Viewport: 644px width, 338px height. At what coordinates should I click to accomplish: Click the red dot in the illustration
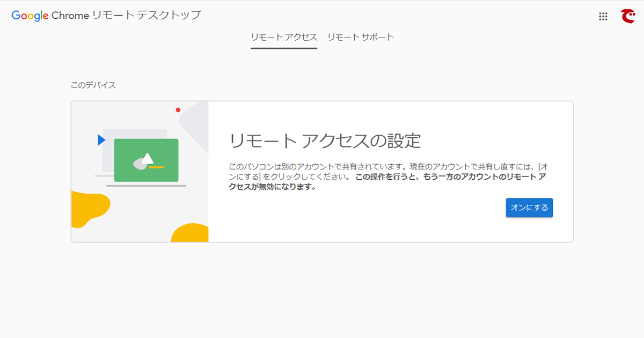click(x=178, y=110)
